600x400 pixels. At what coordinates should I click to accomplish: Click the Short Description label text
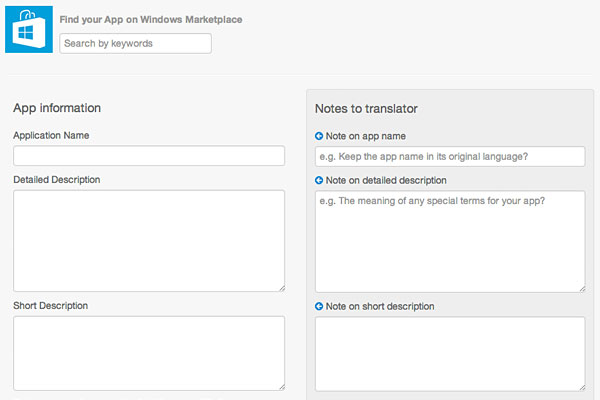(51, 305)
